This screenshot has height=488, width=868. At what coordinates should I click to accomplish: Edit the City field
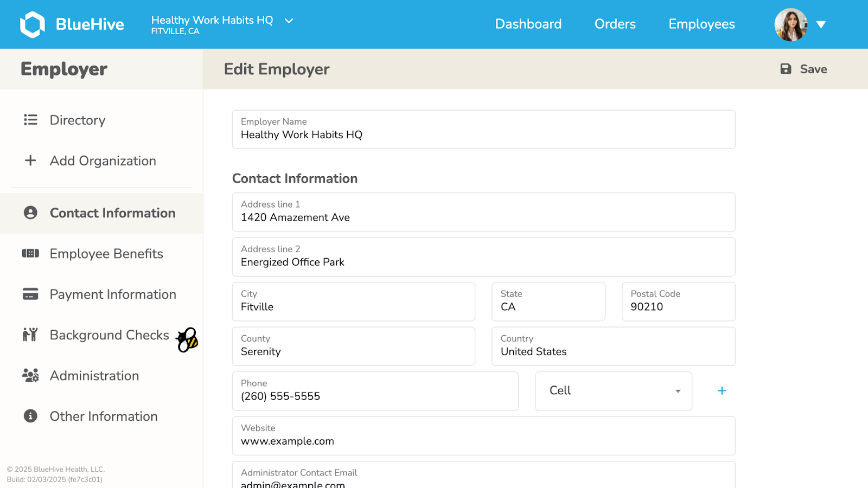[354, 301]
